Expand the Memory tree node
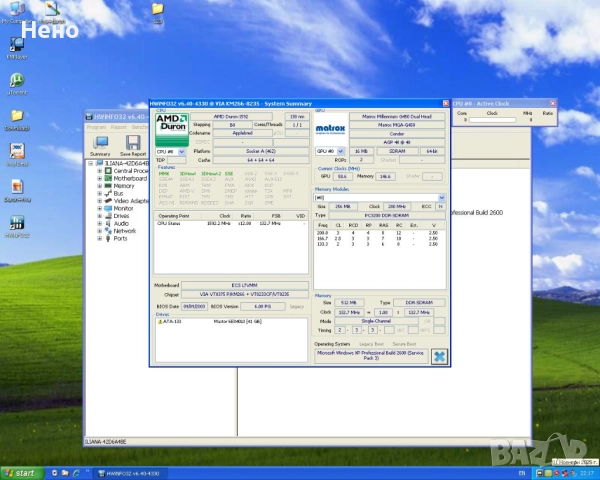The height and width of the screenshot is (480, 600). click(99, 186)
